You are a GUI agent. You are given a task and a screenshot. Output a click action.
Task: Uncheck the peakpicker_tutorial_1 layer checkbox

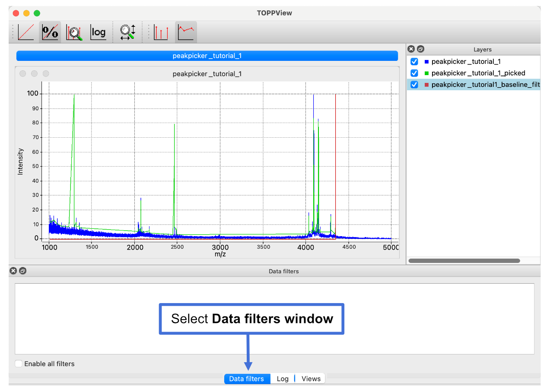414,62
